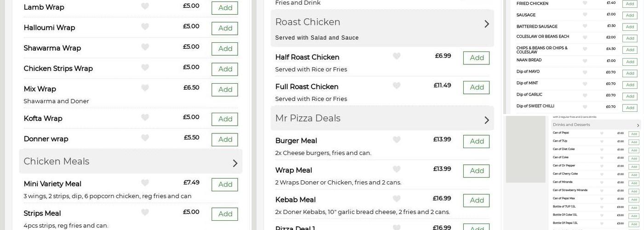Toggle favorite on Kofta Wrap
The height and width of the screenshot is (230, 644).
pyautogui.click(x=145, y=117)
